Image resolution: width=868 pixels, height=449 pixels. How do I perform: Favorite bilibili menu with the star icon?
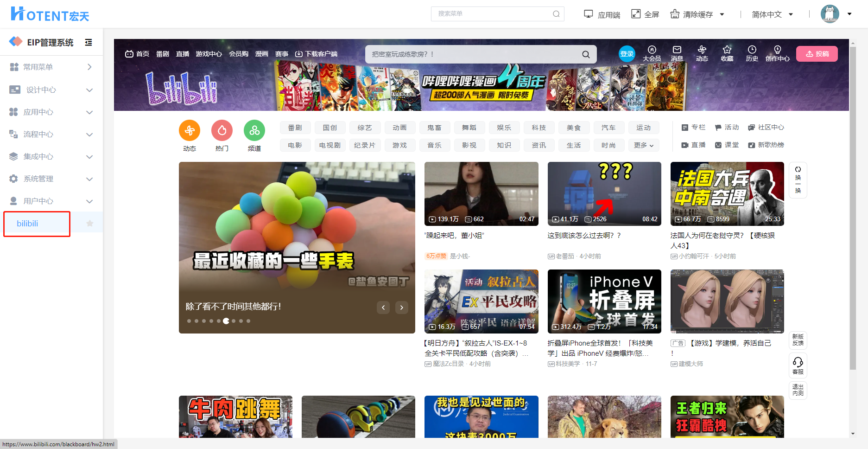[90, 224]
